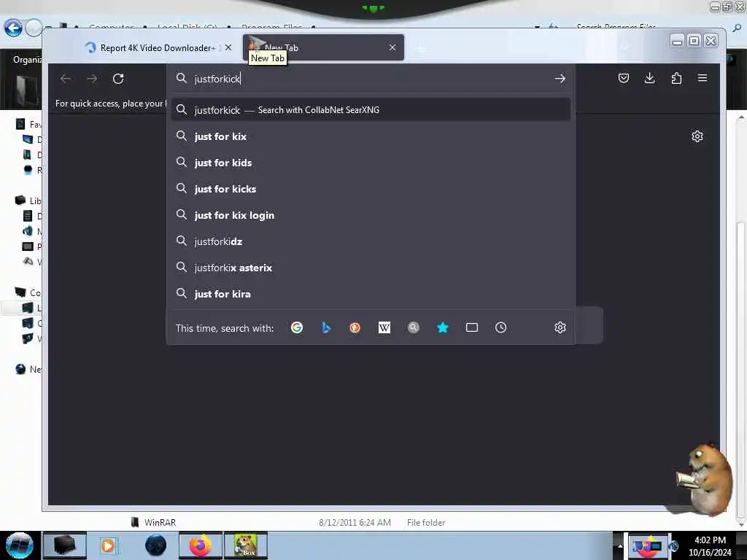Open Organize menu in Explorer window
This screenshot has height=560, width=747.
(x=27, y=60)
